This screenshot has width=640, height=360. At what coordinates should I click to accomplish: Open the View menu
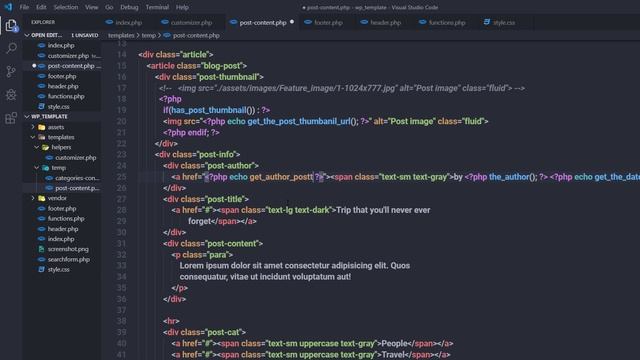(91, 7)
